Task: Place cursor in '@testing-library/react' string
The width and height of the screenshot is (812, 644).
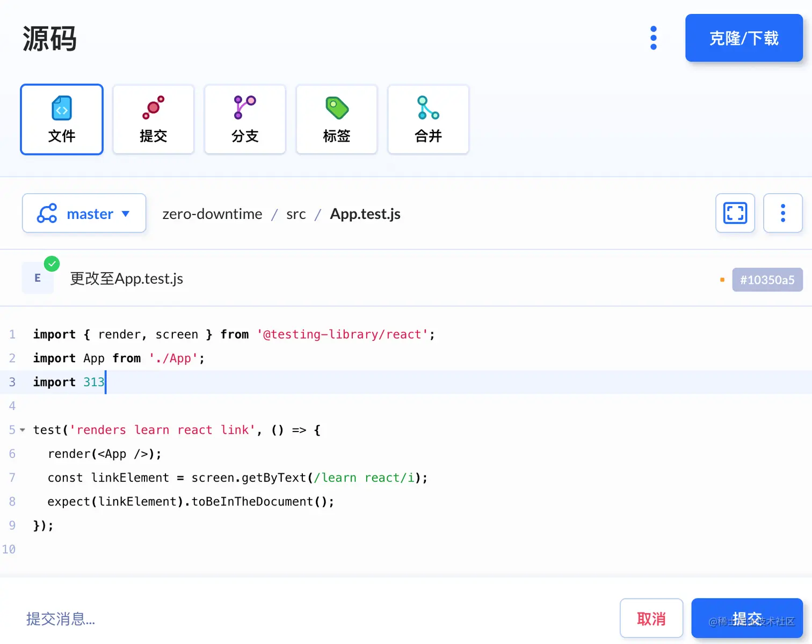Action: point(343,334)
